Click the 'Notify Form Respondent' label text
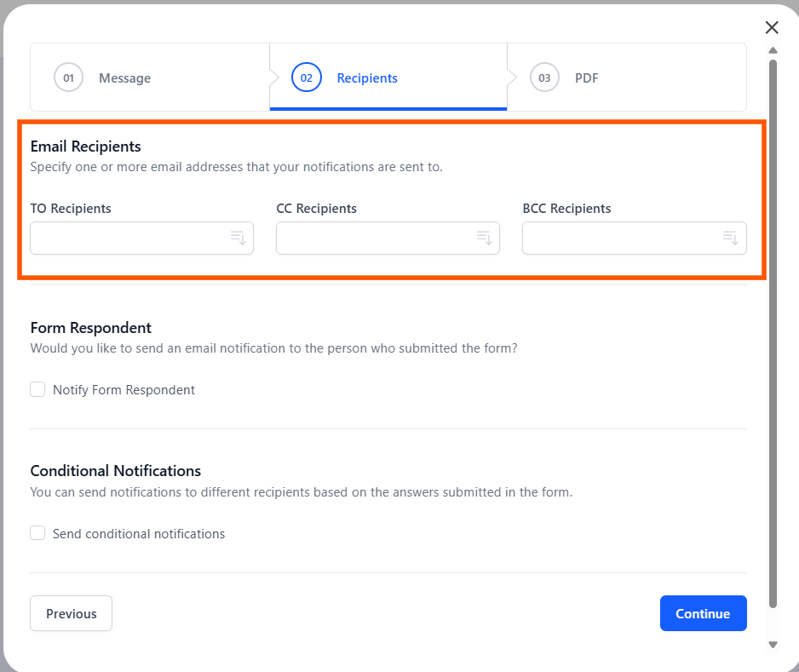The image size is (799, 672). [x=124, y=390]
